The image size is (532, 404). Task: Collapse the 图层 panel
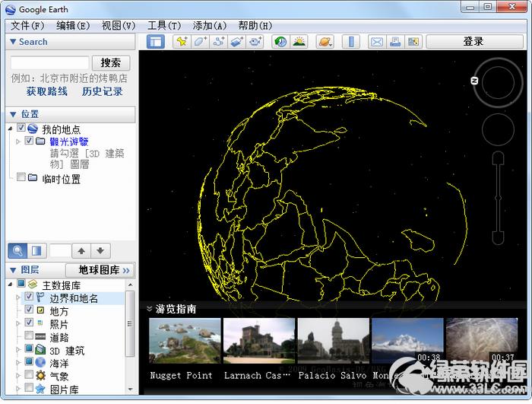click(x=13, y=270)
